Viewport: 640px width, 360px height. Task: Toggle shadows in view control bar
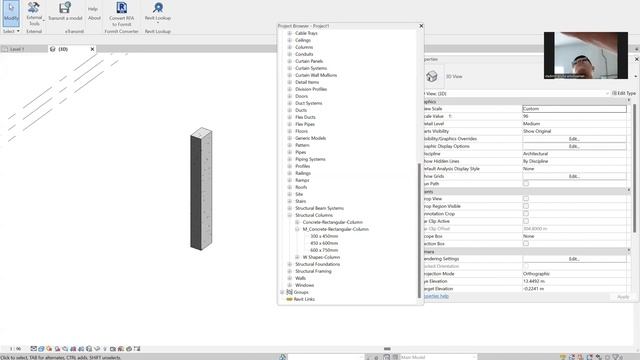tap(58, 349)
